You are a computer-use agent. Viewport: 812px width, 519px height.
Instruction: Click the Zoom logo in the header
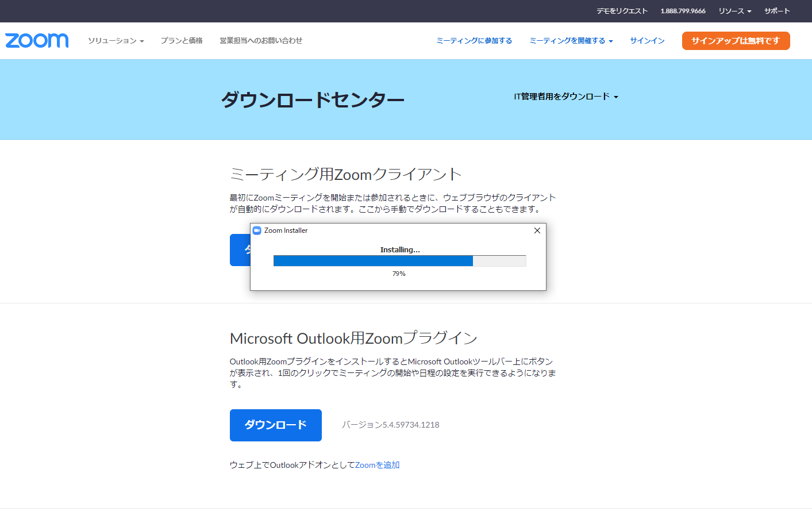[x=37, y=40]
